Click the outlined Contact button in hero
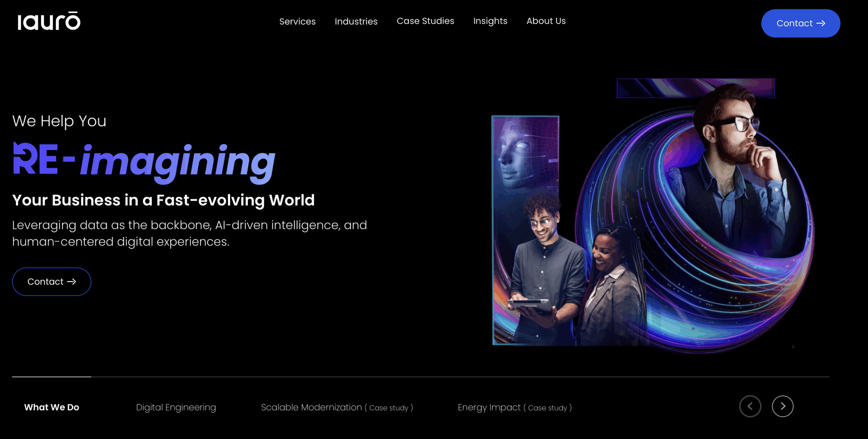 [x=52, y=282]
